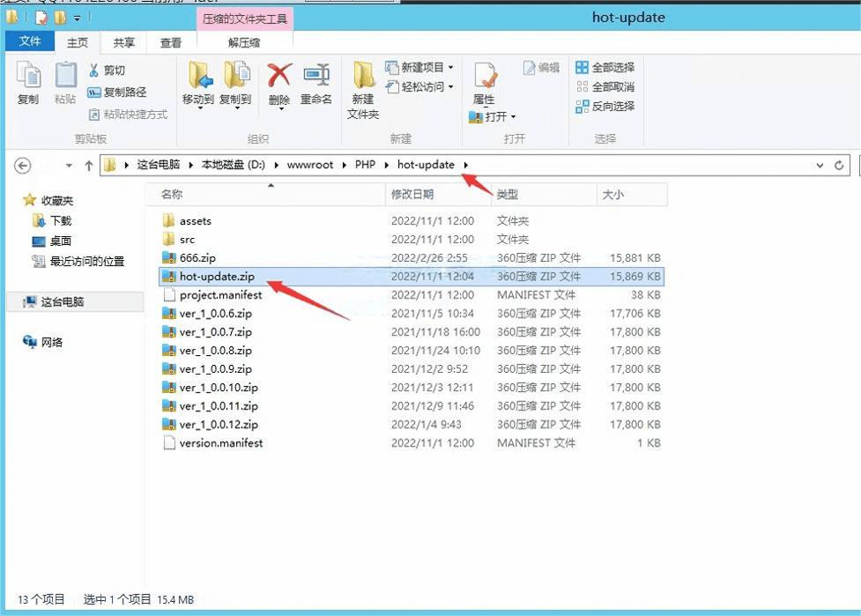This screenshot has height=616, width=861.
Task: Open the quick access toolbar customize dropdown
Action: pos(78,19)
